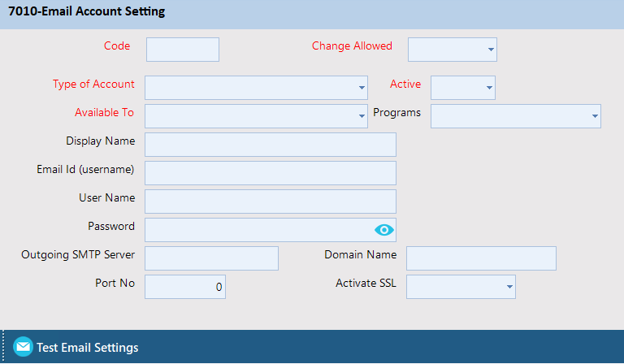Open the Active dropdown list
The width and height of the screenshot is (624, 364).
(x=462, y=88)
